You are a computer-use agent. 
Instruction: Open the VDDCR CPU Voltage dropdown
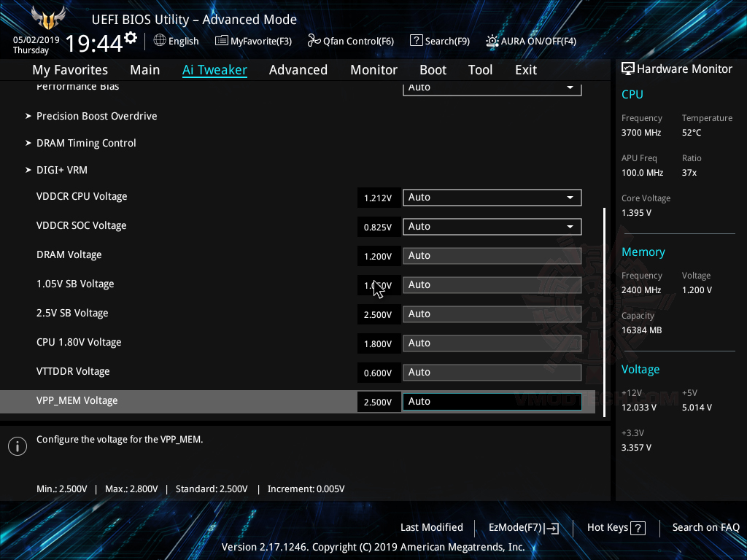492,198
